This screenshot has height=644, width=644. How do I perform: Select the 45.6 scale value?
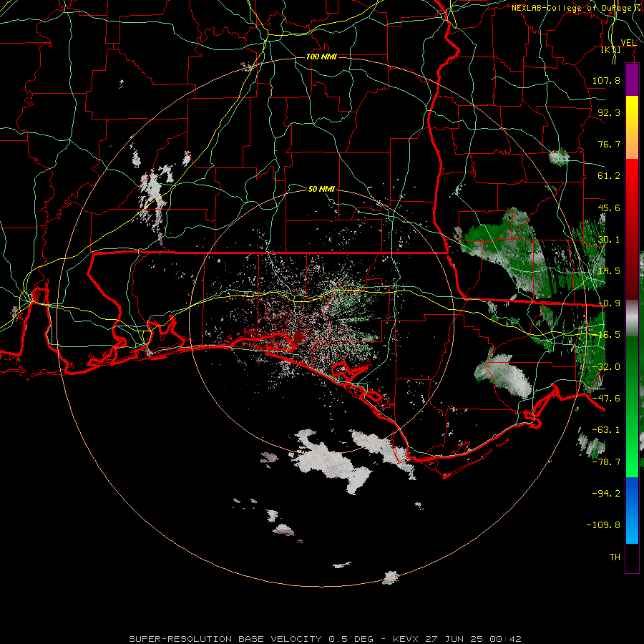click(x=609, y=208)
